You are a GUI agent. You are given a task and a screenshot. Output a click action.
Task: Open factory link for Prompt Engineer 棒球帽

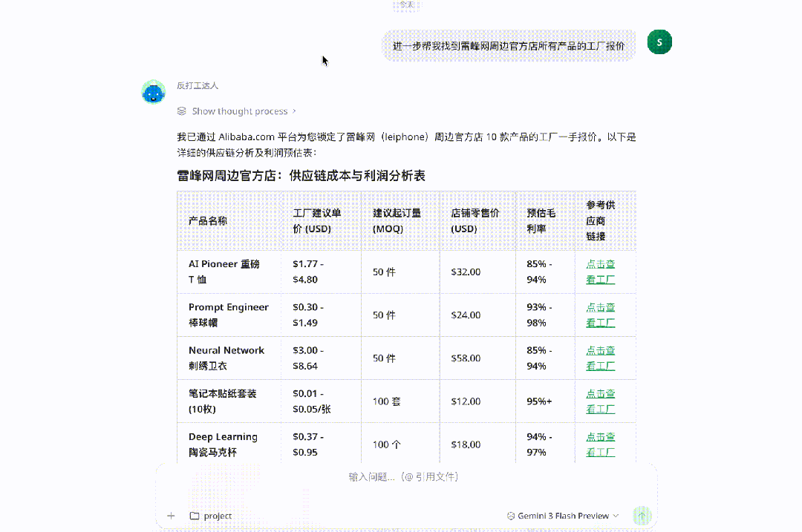[601, 315]
